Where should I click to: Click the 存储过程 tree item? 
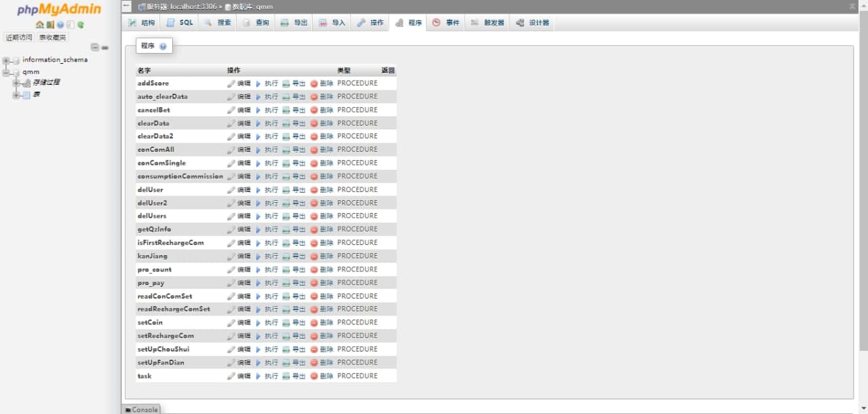(x=46, y=82)
